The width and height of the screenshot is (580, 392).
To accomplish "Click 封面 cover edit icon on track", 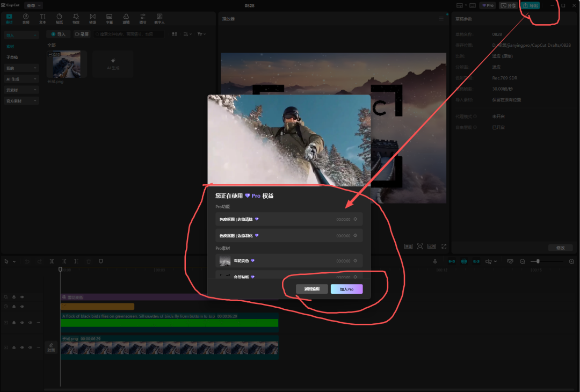I will coord(51,347).
